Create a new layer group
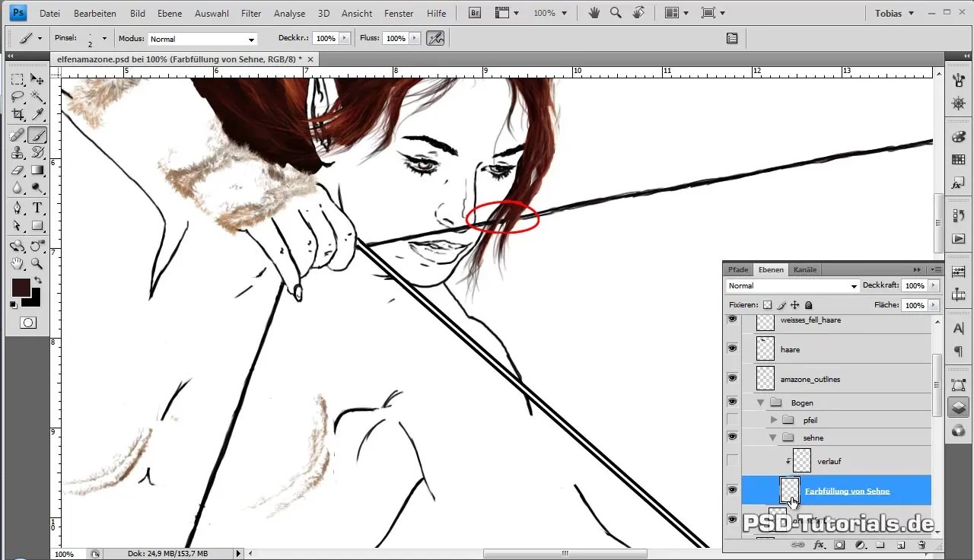 pyautogui.click(x=880, y=545)
